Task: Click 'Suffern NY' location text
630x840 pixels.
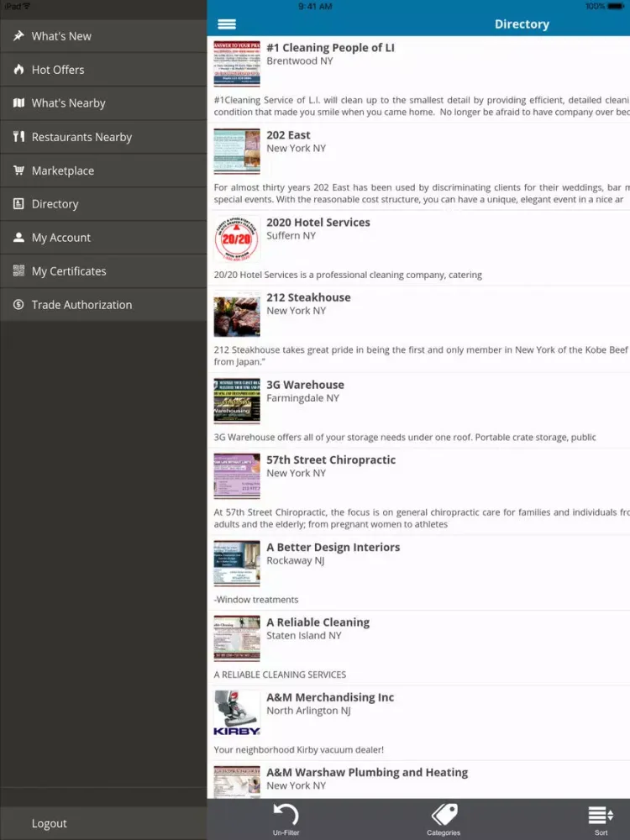Action: tap(291, 236)
